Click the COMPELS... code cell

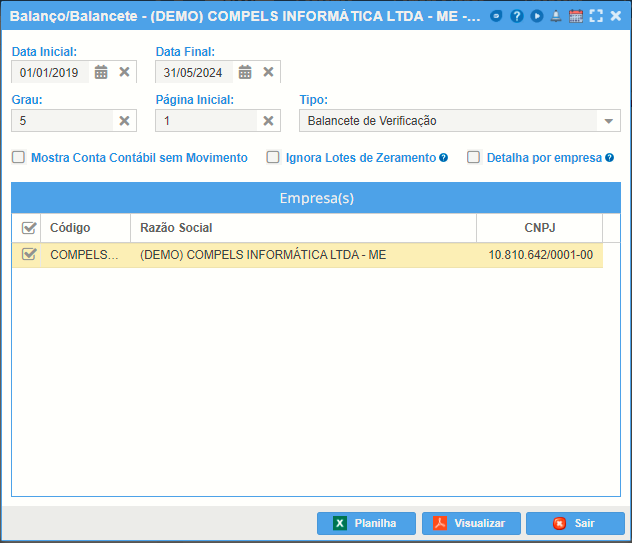click(x=85, y=255)
